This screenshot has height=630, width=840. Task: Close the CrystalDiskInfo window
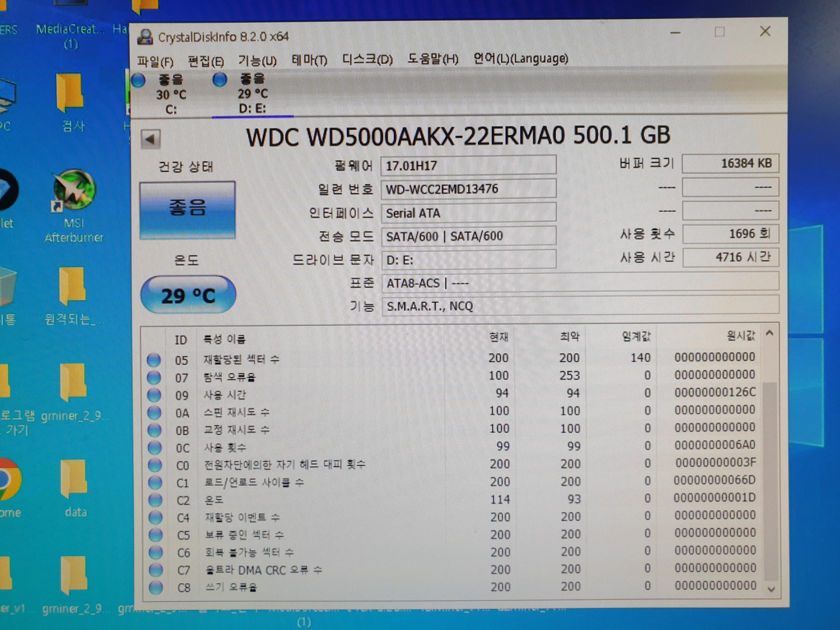coord(765,31)
